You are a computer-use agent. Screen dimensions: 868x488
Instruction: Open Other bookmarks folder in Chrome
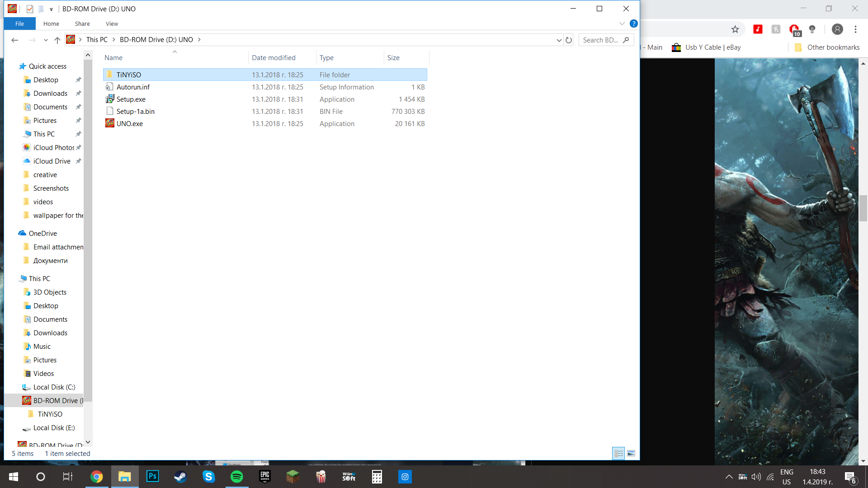pos(827,47)
